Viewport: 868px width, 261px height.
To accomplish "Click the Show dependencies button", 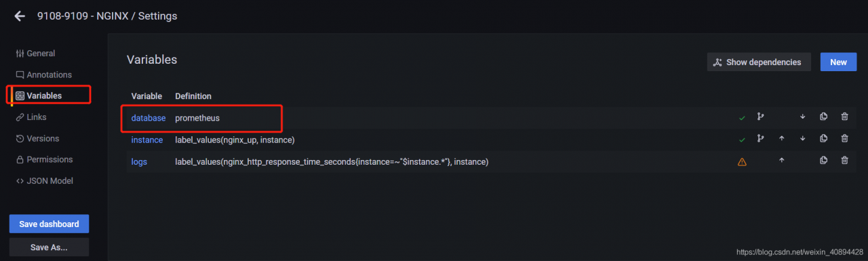I will (759, 62).
